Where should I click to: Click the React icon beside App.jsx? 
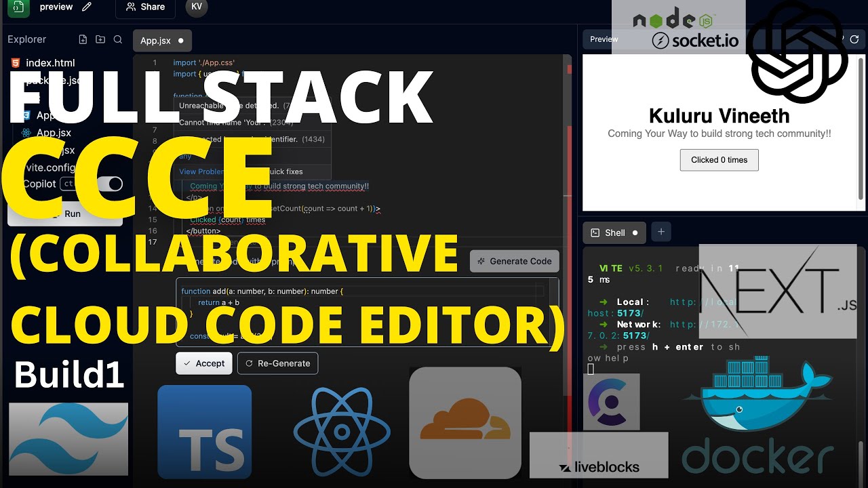26,133
